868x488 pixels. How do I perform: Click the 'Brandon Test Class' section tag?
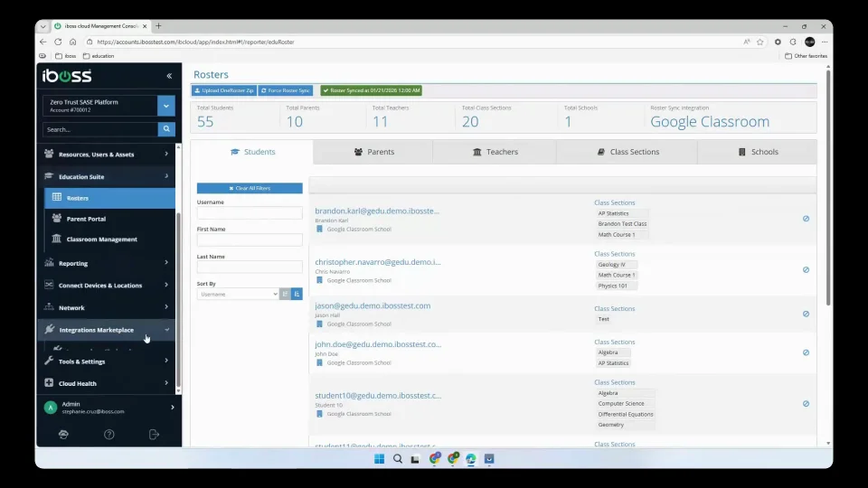pyautogui.click(x=622, y=224)
